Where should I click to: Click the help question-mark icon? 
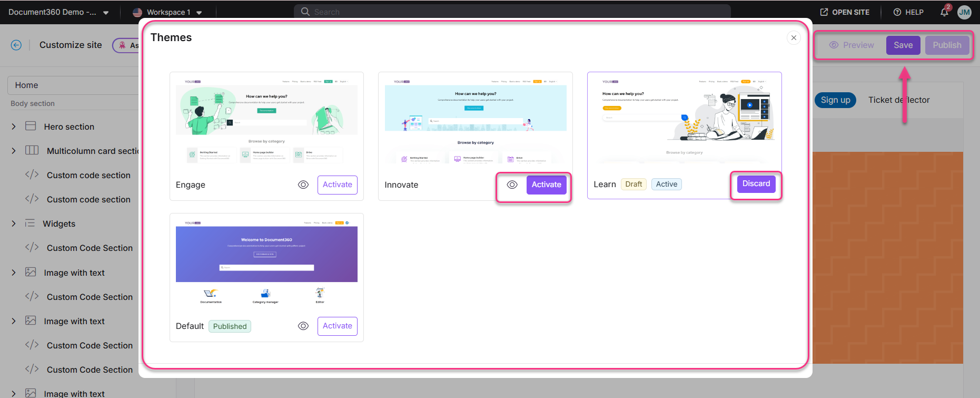coord(897,12)
